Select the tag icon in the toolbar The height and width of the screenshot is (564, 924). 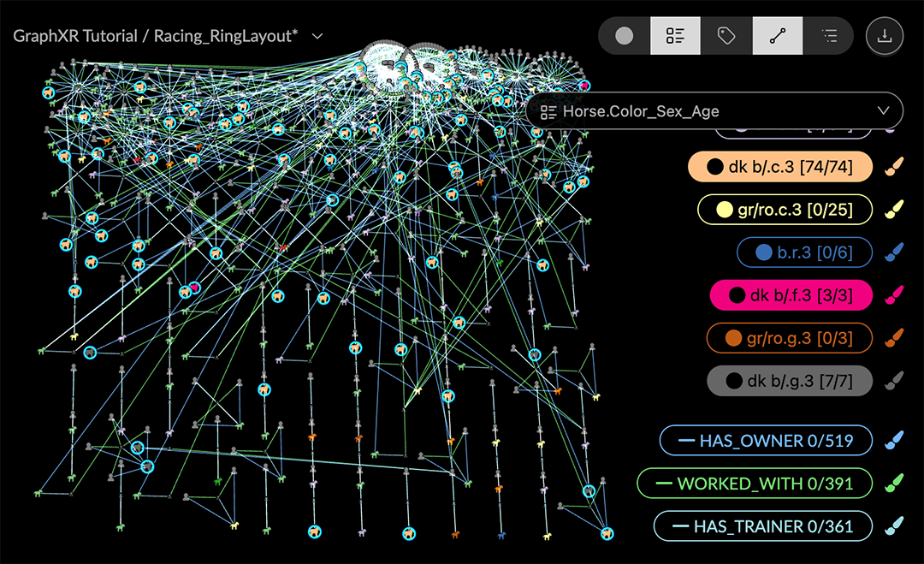click(x=726, y=36)
